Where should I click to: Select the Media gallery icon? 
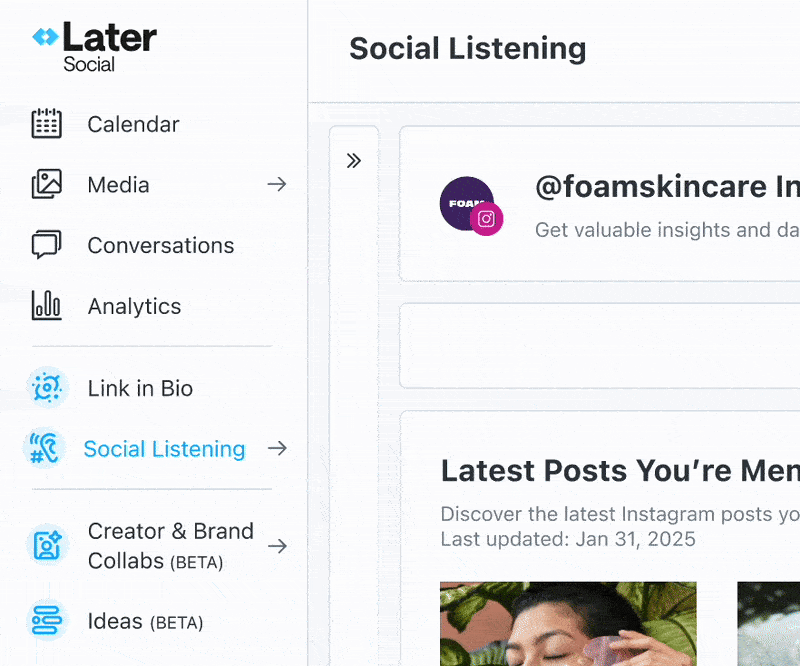tap(46, 184)
